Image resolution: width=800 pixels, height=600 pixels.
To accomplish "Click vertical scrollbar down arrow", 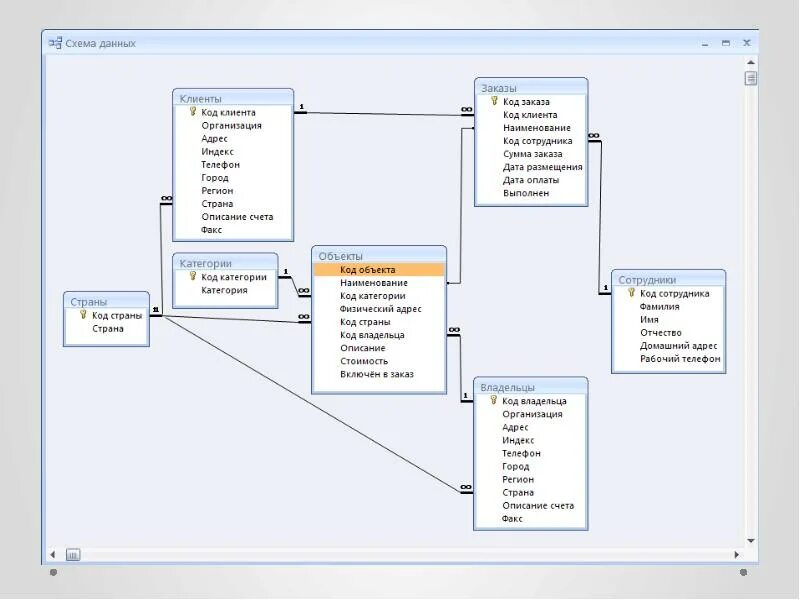I will [x=751, y=541].
